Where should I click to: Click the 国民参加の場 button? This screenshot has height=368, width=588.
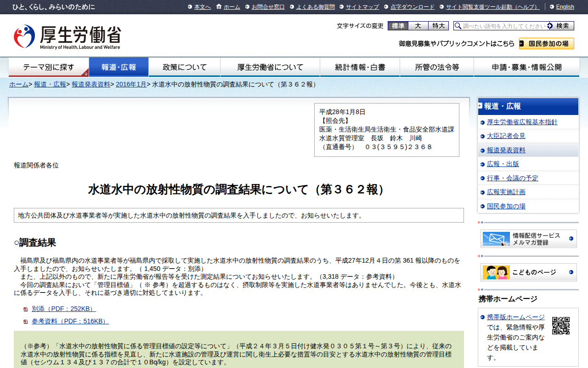(x=547, y=44)
